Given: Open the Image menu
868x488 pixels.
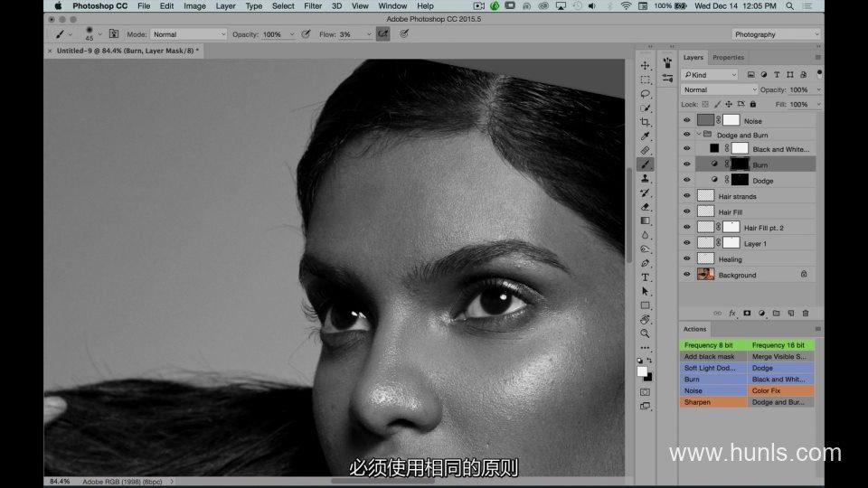Looking at the screenshot, I should (194, 6).
